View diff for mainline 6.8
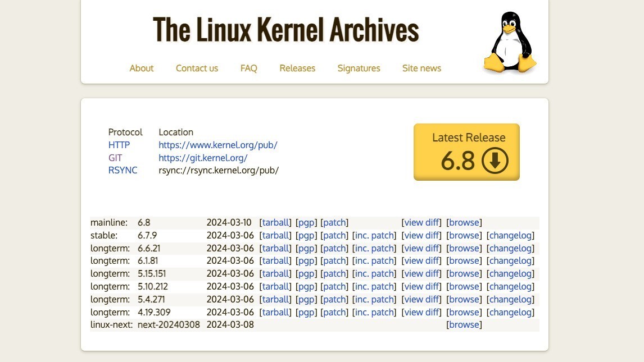 click(x=421, y=222)
